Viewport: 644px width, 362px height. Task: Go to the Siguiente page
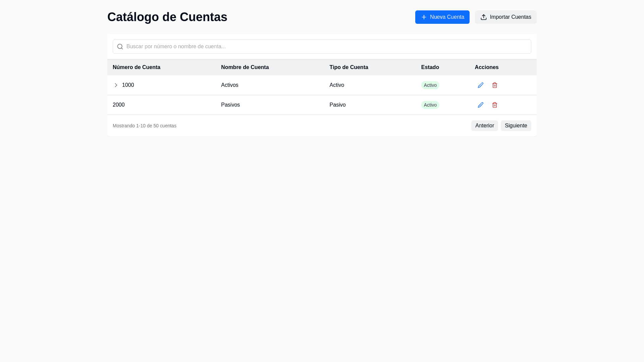point(516,126)
